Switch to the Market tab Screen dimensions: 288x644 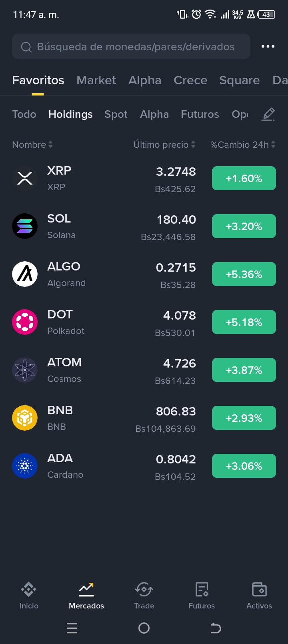[96, 80]
